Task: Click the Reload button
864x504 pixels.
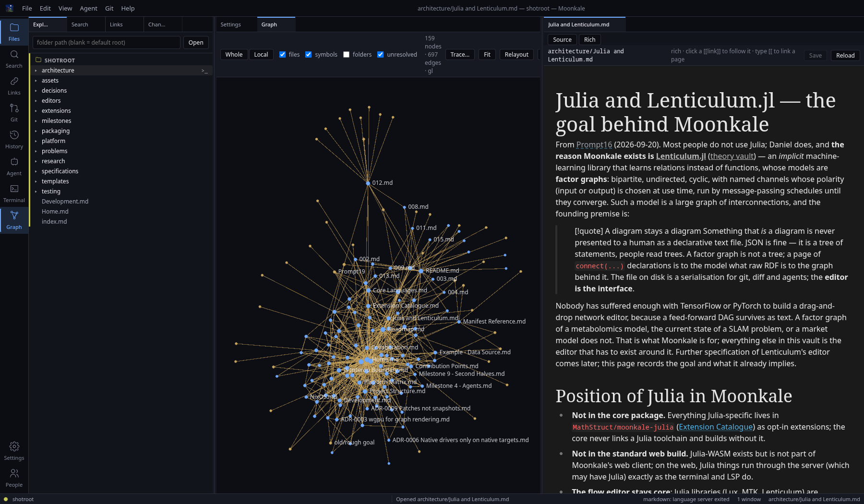Action: [845, 56]
